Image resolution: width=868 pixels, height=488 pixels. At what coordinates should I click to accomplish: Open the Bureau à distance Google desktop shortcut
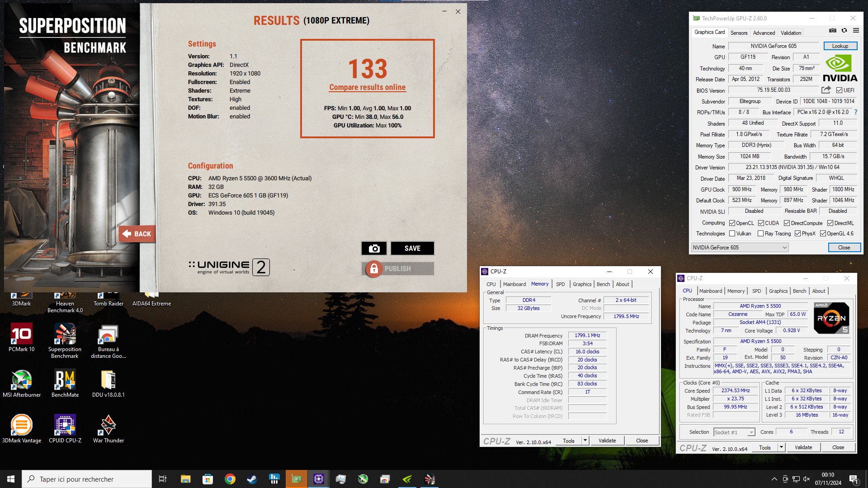[x=108, y=341]
